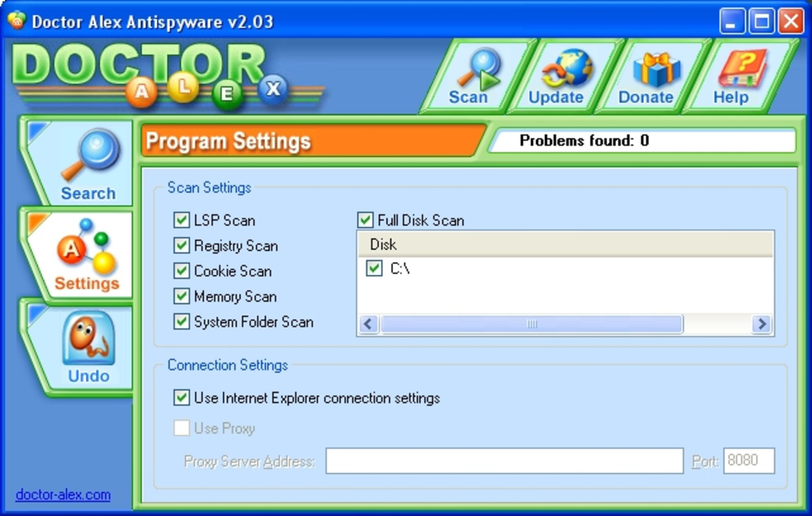Screen dimensions: 812x516
Task: Click the application icon in the title bar
Action: point(16,21)
